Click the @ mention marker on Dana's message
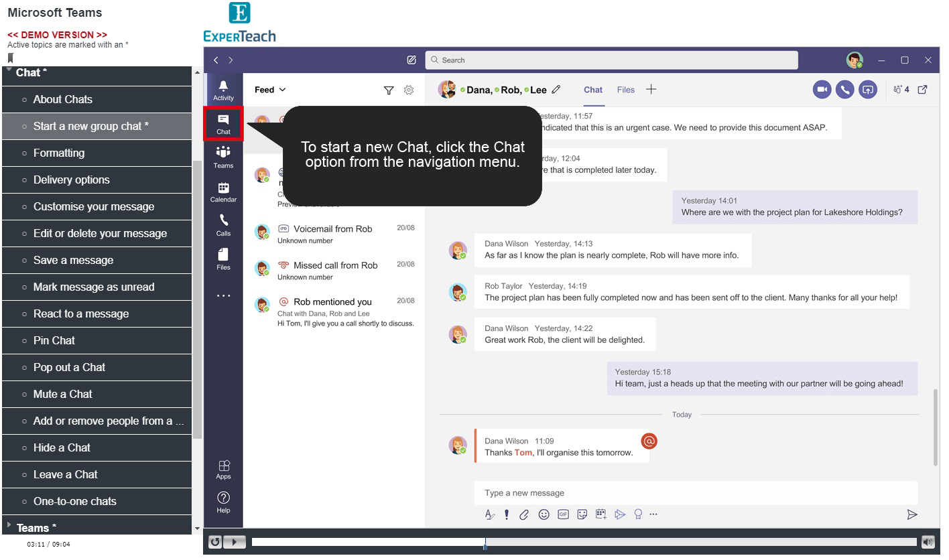 649,441
